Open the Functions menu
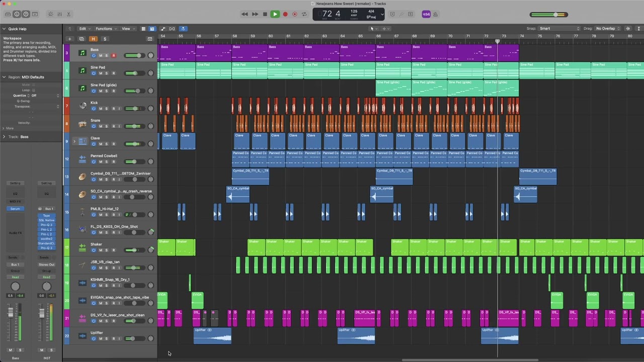 [106, 29]
